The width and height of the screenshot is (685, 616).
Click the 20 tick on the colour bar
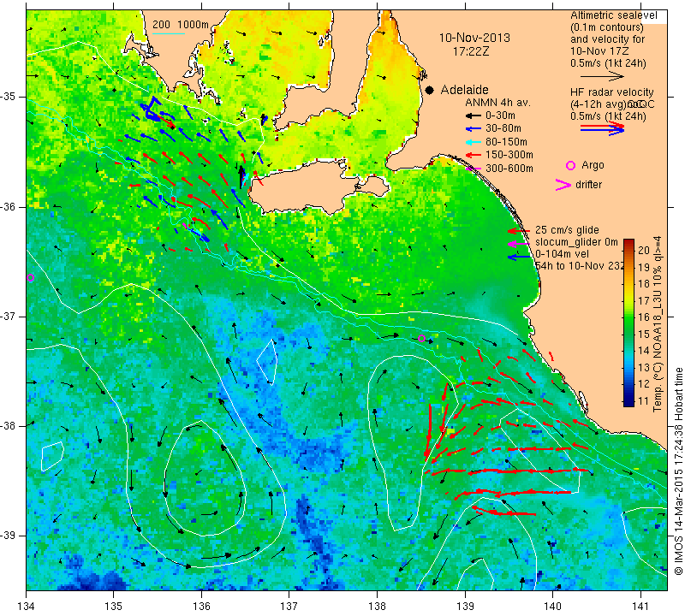(644, 251)
